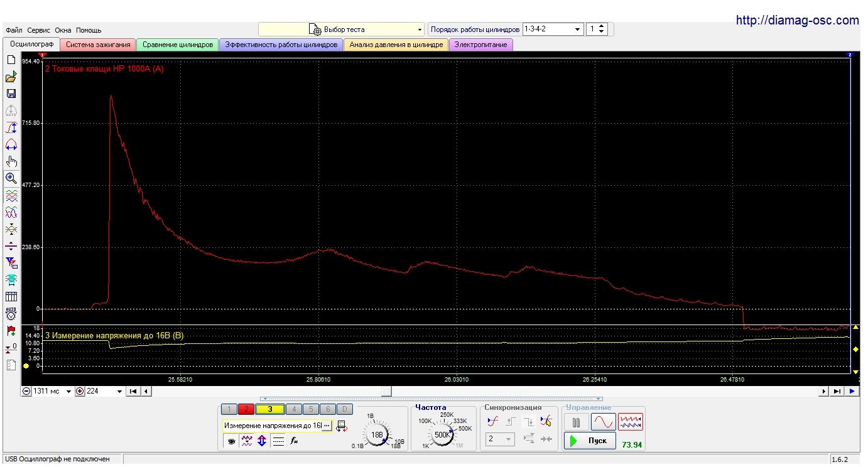Open cylinder order 1-3-4-2 dropdown
This screenshot has height=467, width=868.
point(553,30)
